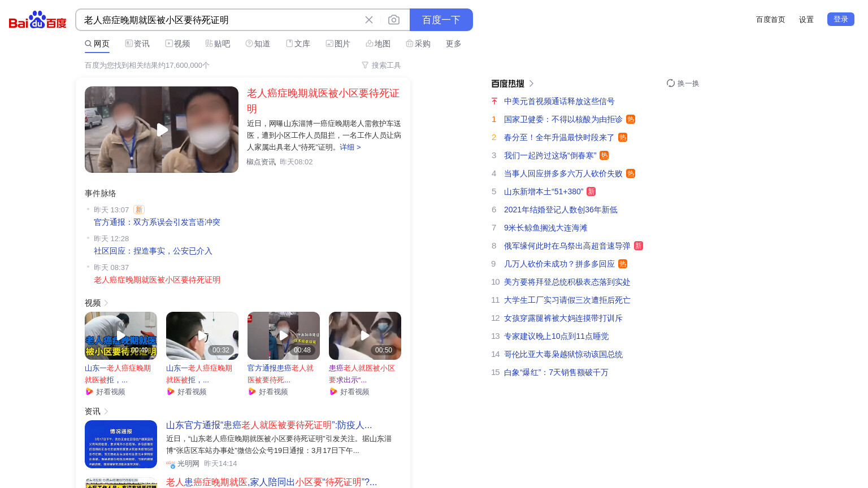Click the 新 badge beside 俄军缘何

coord(639,246)
